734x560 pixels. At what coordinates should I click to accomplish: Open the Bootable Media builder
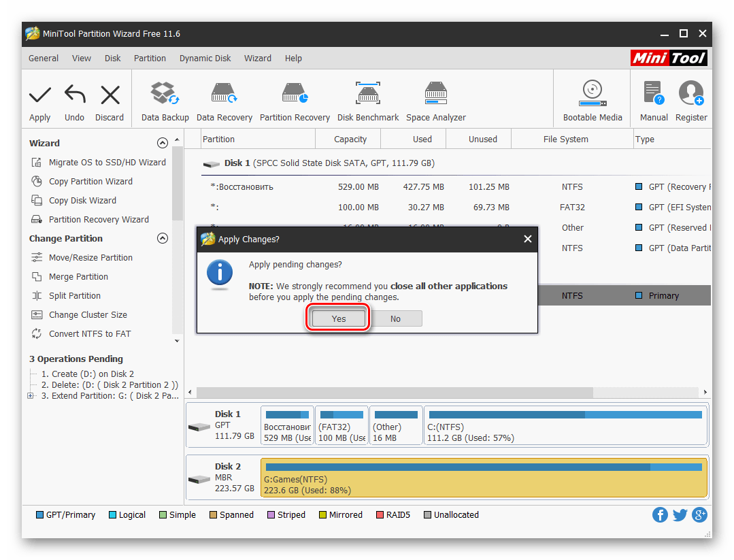593,95
